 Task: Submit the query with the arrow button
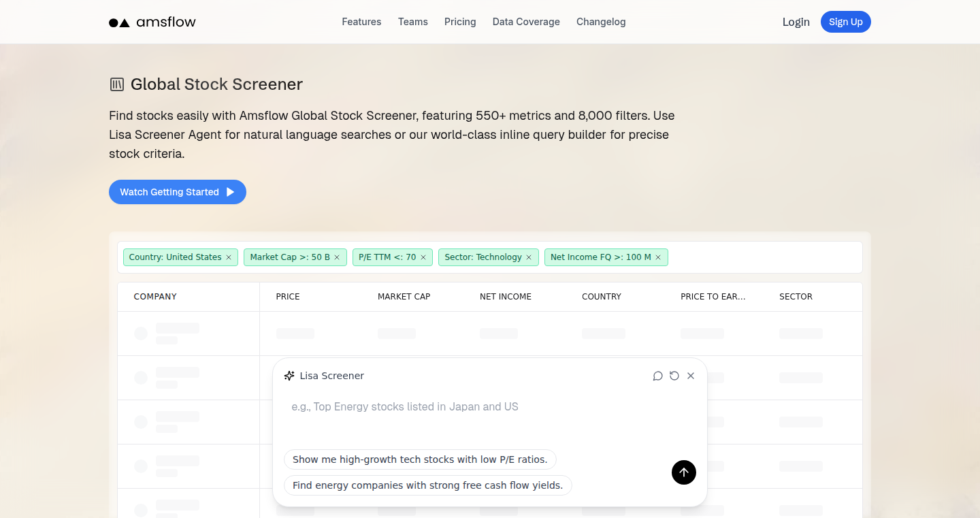(684, 472)
